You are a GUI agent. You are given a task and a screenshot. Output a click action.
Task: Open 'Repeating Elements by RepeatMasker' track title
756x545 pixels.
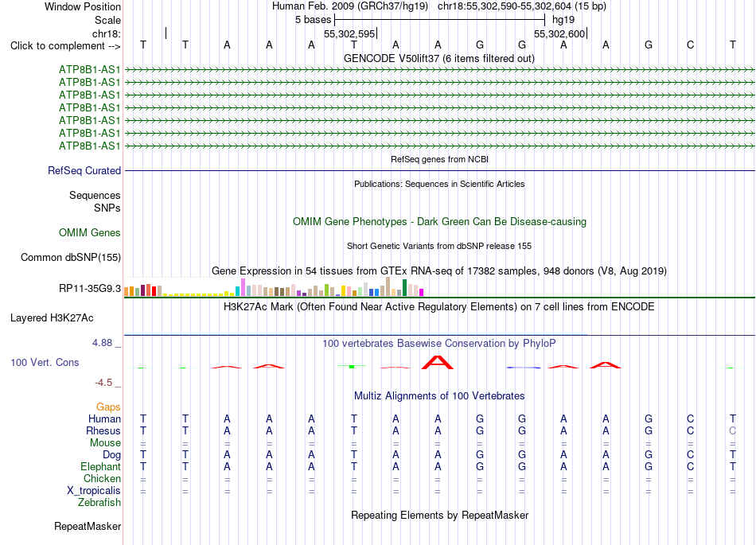click(439, 515)
